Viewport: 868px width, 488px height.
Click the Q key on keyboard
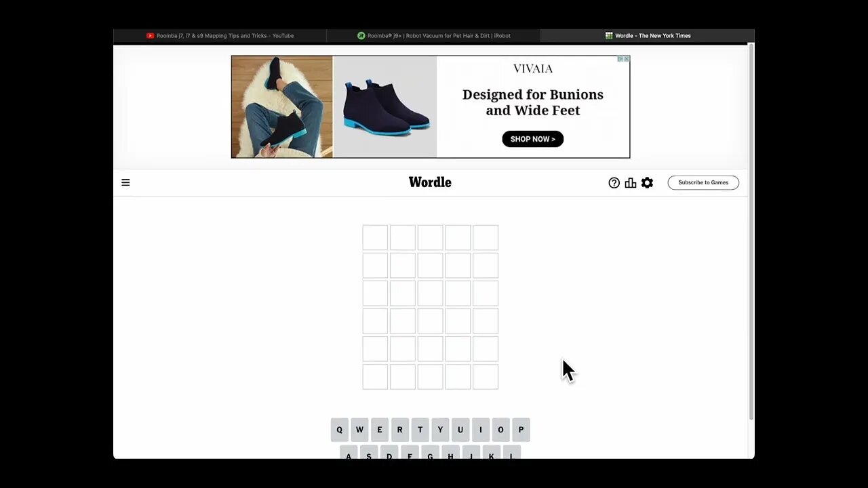(x=340, y=430)
